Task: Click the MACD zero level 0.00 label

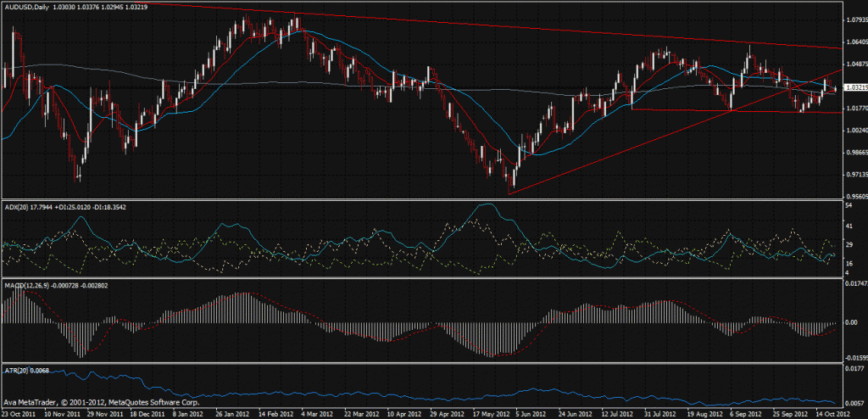Action: 851,323
